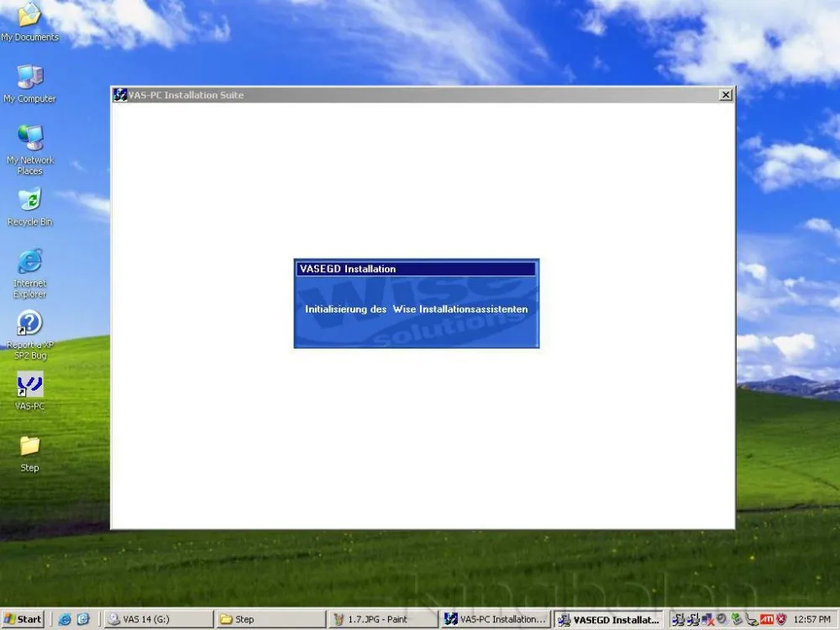
Task: Select the Report a XP SP2 Bug shortcut
Action: 29,335
